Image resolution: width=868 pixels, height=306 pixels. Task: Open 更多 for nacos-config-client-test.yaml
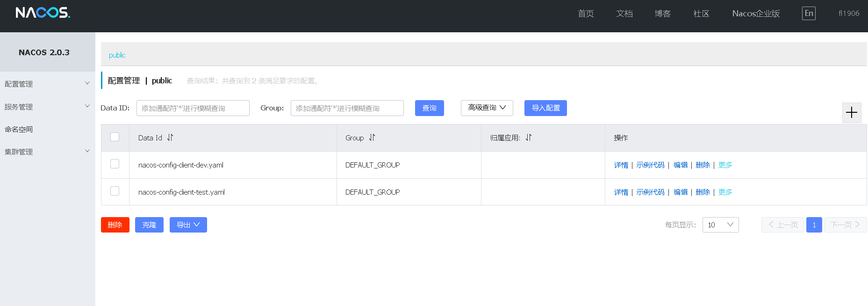coord(725,192)
